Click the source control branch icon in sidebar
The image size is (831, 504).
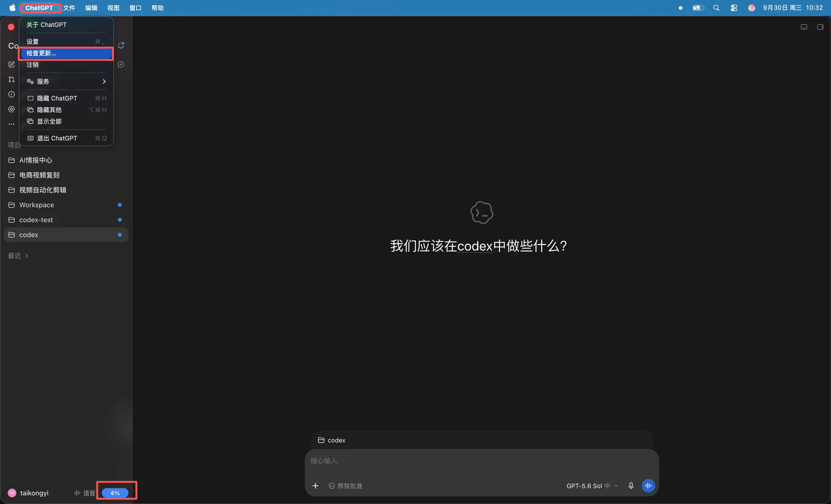click(x=11, y=79)
